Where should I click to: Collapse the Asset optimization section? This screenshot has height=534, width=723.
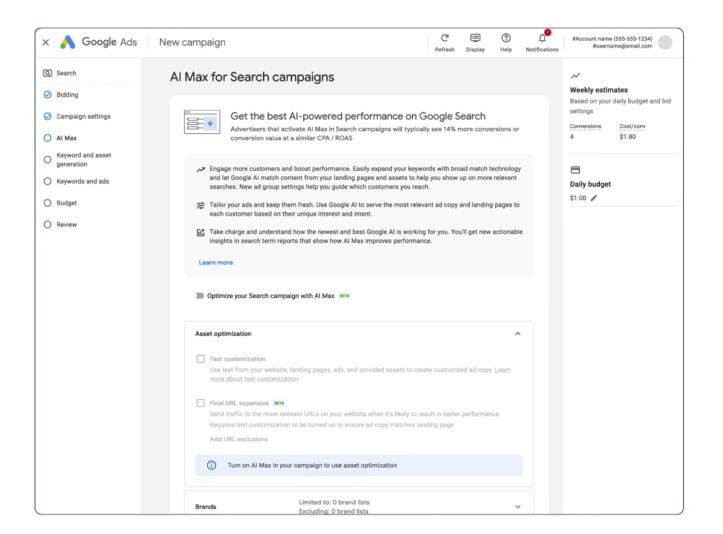pyautogui.click(x=517, y=333)
